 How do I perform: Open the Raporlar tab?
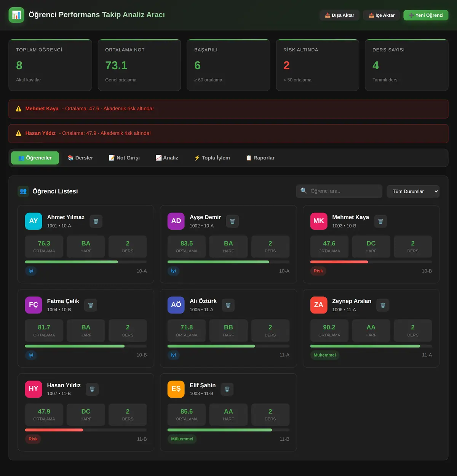(260, 158)
